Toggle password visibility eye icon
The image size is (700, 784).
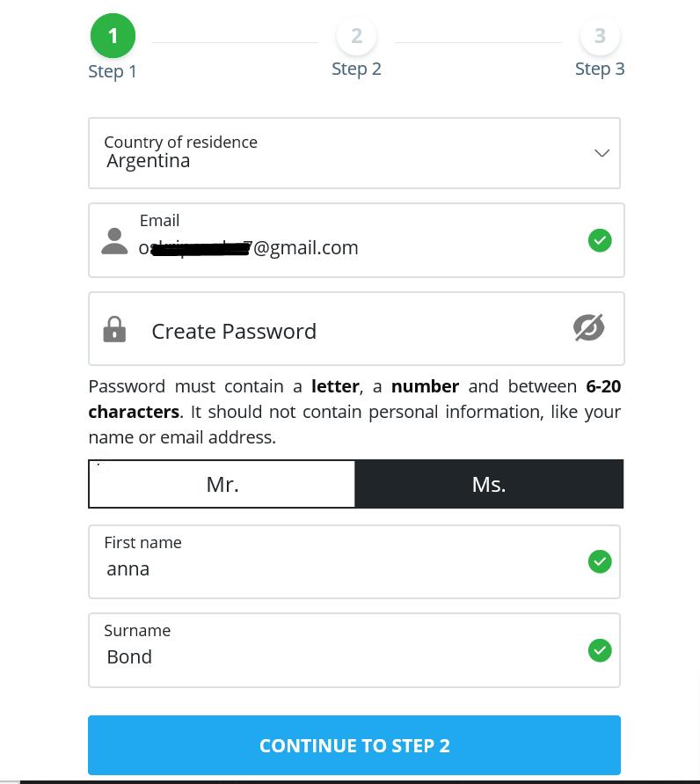[x=588, y=328]
